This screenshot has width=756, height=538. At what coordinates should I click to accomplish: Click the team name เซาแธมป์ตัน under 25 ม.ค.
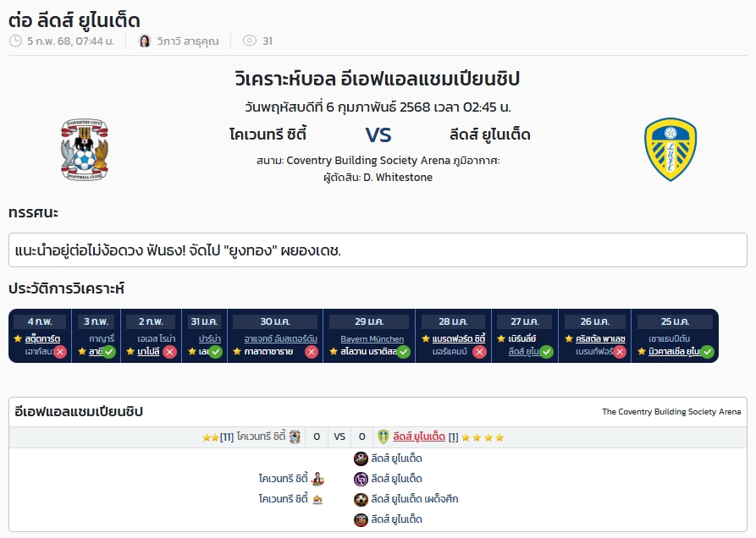click(x=669, y=338)
